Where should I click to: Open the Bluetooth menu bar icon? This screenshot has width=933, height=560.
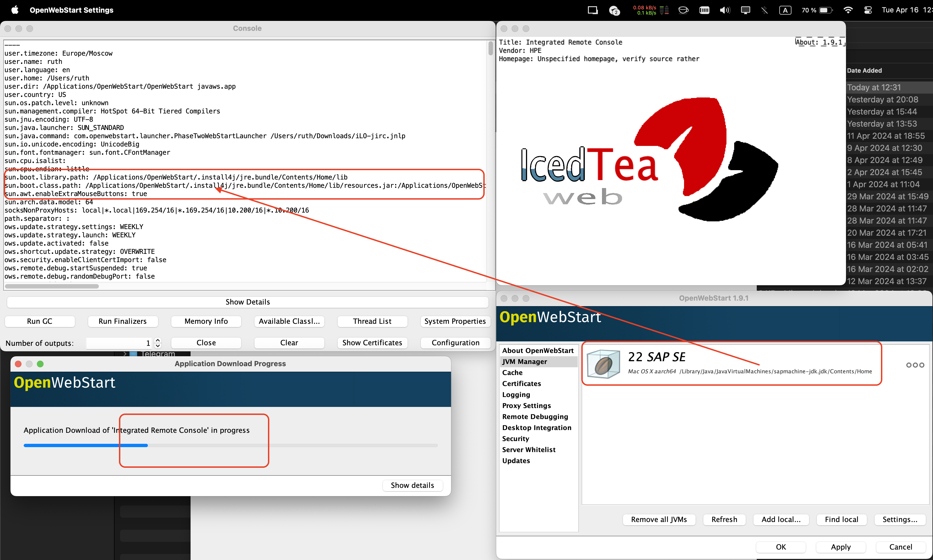click(x=765, y=10)
